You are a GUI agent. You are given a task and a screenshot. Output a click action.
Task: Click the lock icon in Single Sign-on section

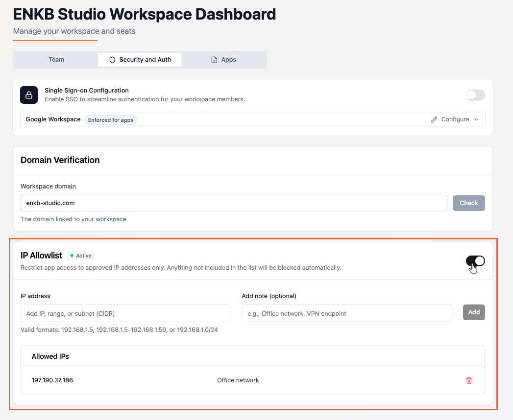click(x=28, y=95)
